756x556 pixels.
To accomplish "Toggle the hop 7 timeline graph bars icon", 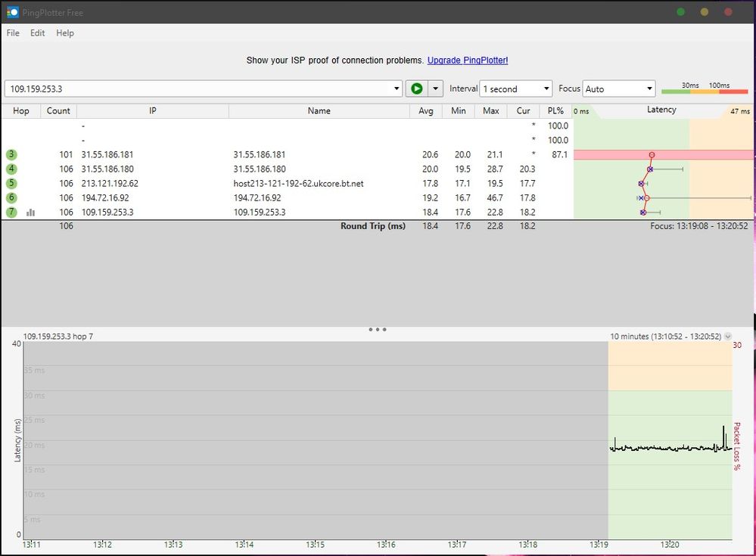I will [x=31, y=213].
